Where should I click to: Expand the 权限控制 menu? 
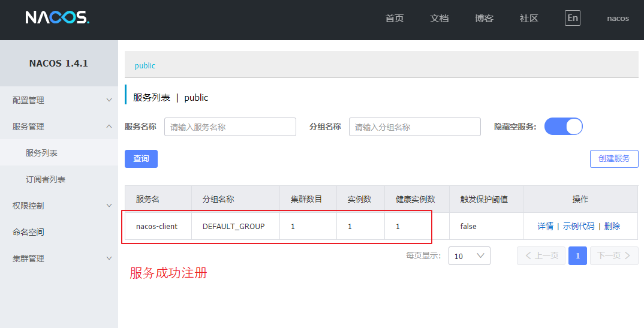click(x=59, y=206)
